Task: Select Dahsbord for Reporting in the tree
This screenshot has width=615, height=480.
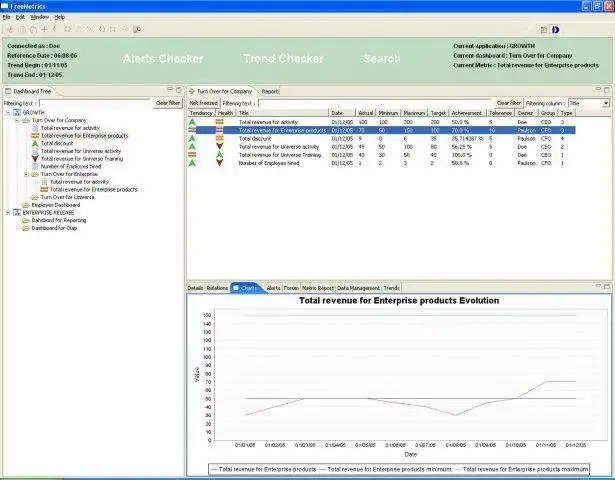Action: click(x=59, y=220)
